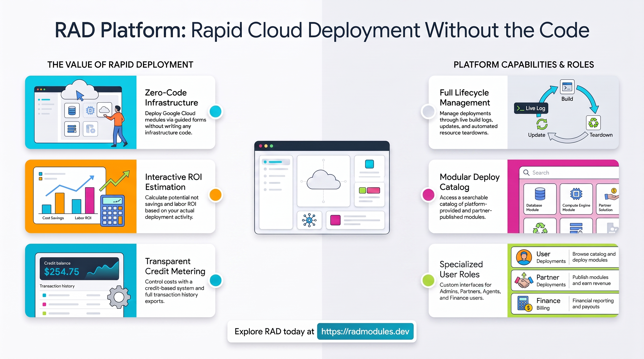This screenshot has width=644, height=359.
Task: Click "PLATFORM CAPABILITIES & ROLES" section title
Action: tap(524, 65)
